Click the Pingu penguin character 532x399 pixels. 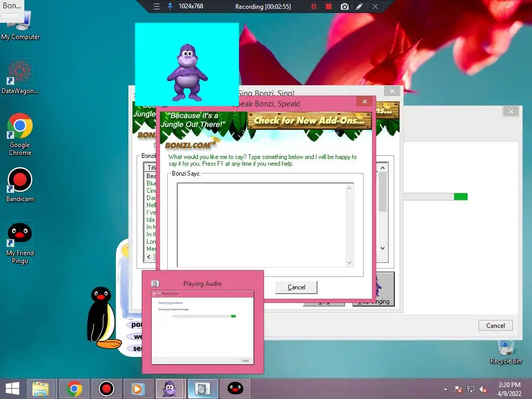(103, 317)
